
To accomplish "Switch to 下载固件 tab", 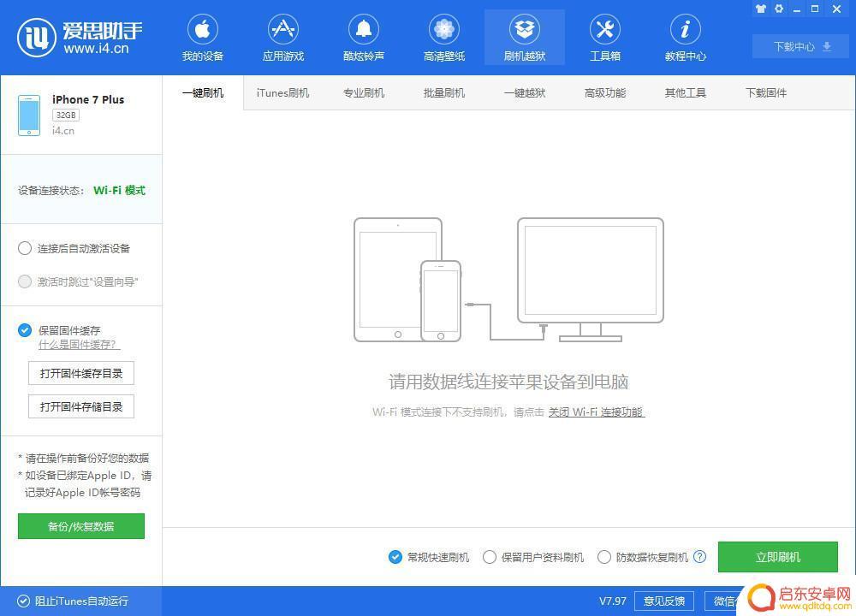I will (766, 92).
